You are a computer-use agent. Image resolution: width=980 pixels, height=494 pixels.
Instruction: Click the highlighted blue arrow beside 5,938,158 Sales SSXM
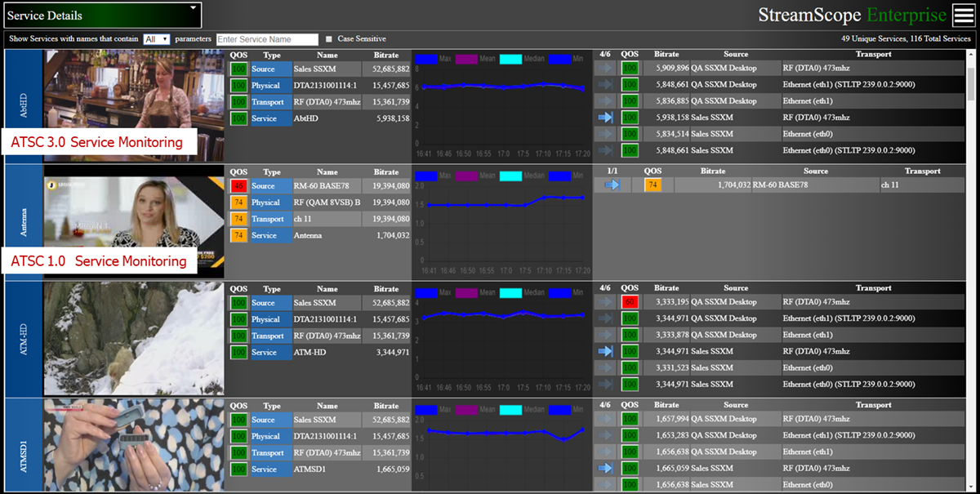[x=605, y=118]
